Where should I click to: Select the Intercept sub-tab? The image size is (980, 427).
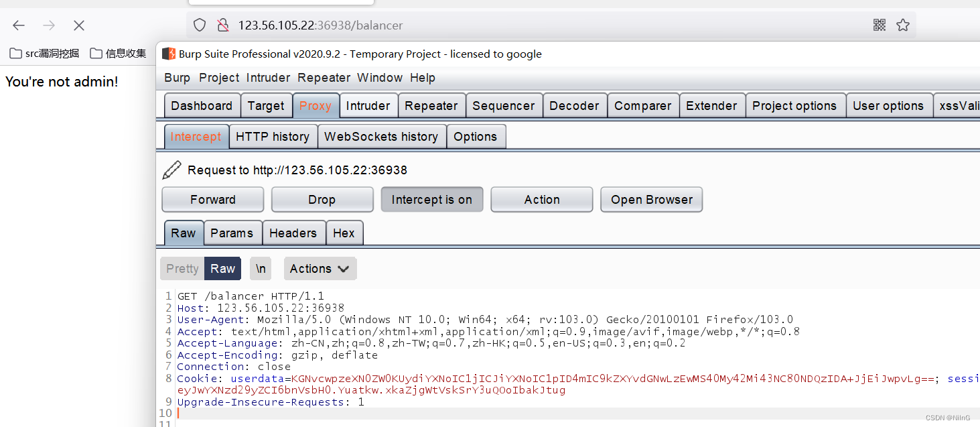tap(196, 137)
